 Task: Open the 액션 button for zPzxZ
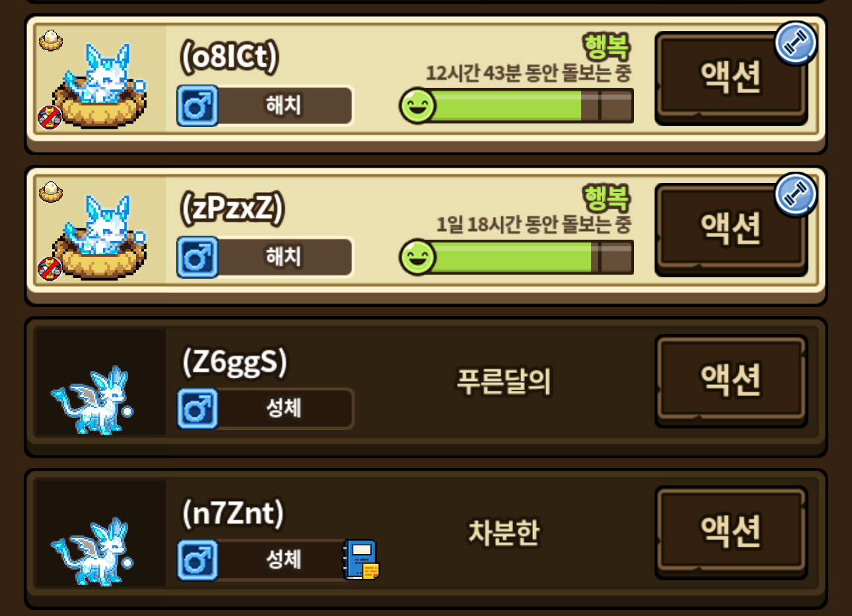(731, 229)
